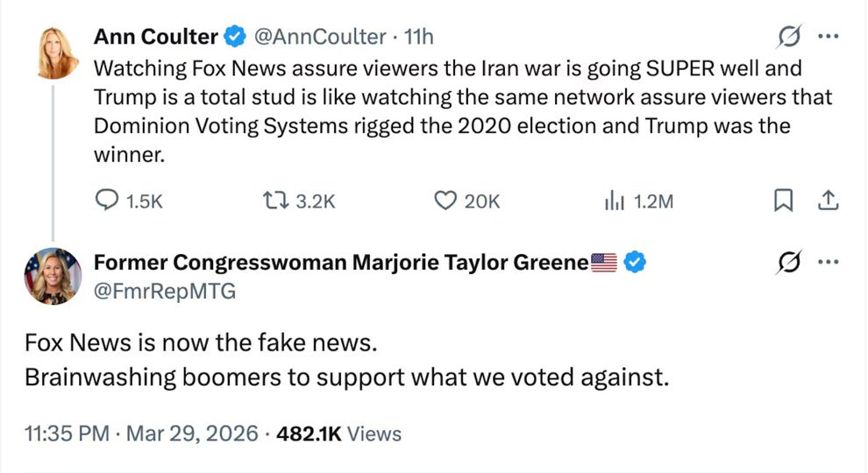Open Marjorie Taylor Greene's profile picture
Screen dimensions: 868x473
53,275
